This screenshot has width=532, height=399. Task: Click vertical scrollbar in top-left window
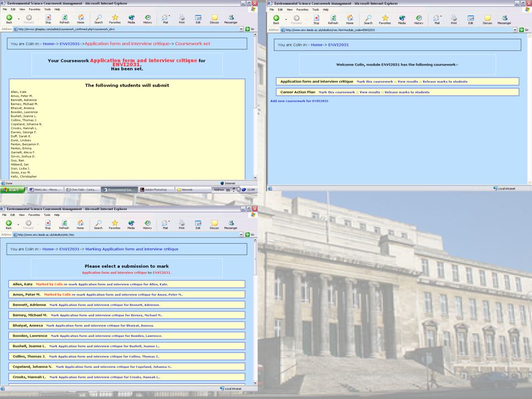pyautogui.click(x=255, y=107)
